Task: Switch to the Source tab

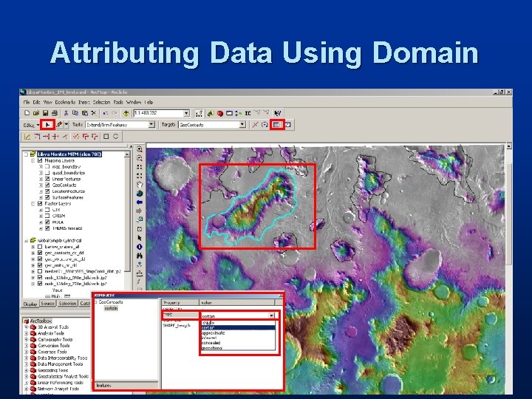Action: tap(47, 304)
